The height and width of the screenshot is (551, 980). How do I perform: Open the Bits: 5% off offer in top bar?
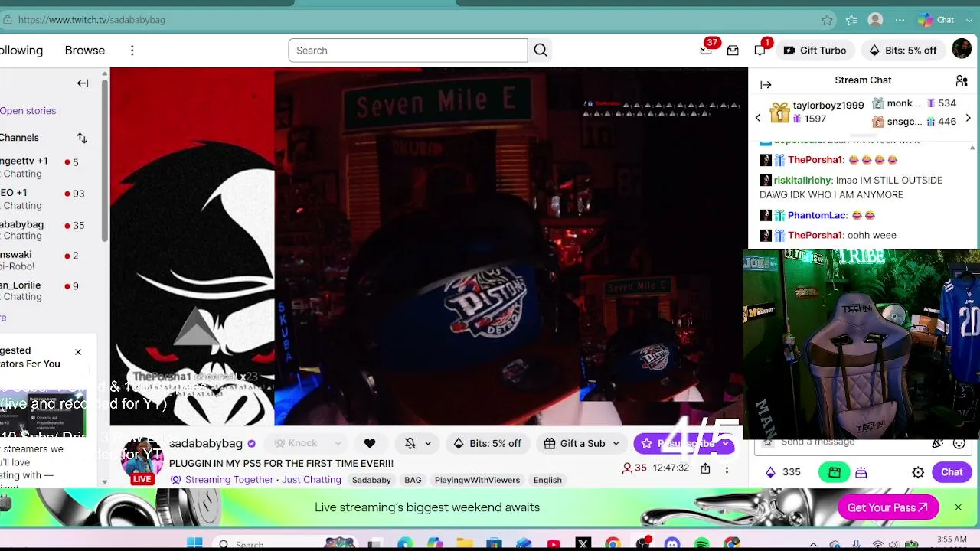coord(903,51)
